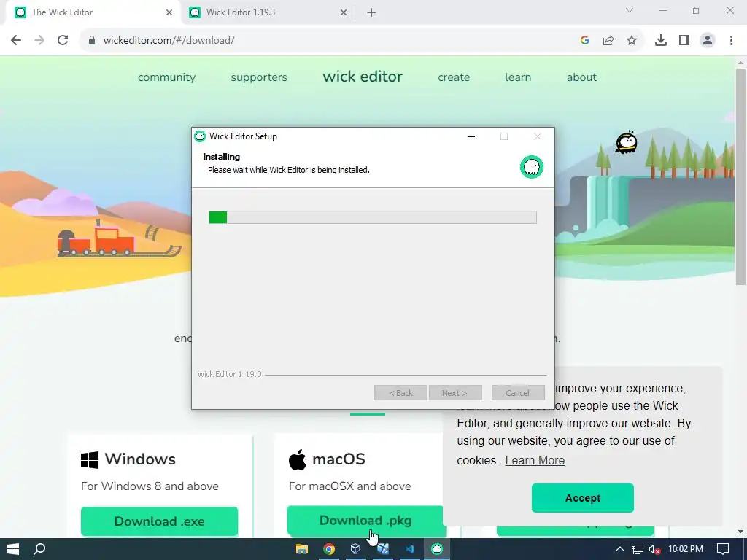Open the Google icon in address bar

pos(585,41)
